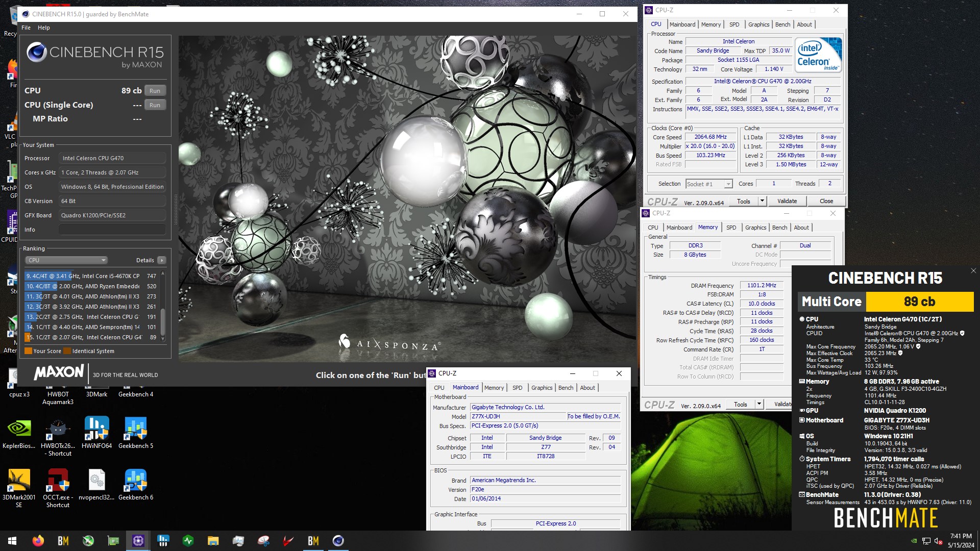The image size is (980, 551).
Task: Click Tools button in CPU-Z processor window
Action: (x=744, y=201)
